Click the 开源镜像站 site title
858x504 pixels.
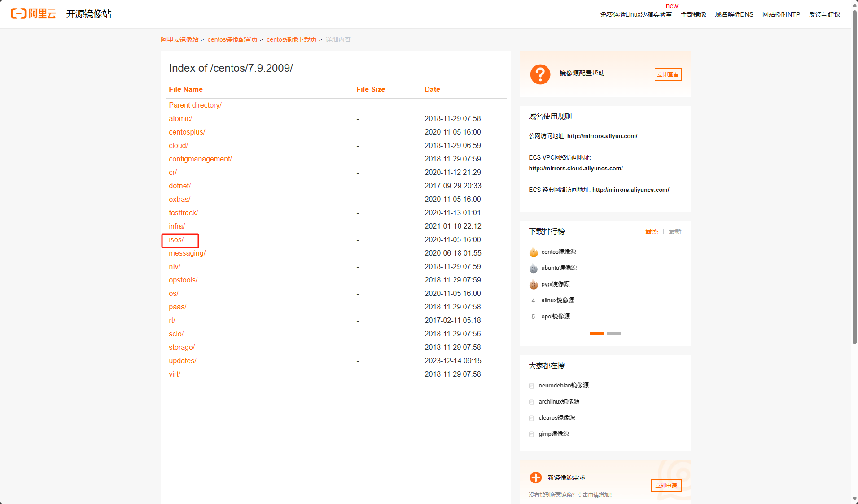89,14
